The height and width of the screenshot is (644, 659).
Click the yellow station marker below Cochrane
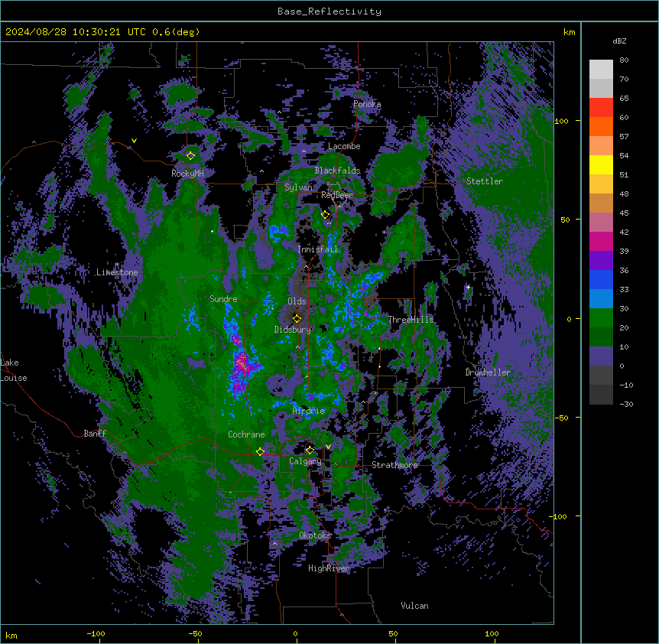coord(260,451)
